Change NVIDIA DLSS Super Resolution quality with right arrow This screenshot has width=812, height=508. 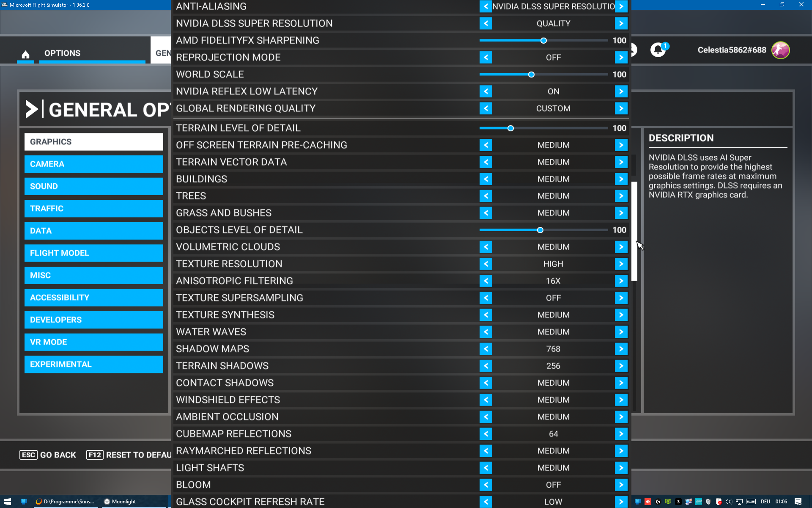tap(621, 23)
